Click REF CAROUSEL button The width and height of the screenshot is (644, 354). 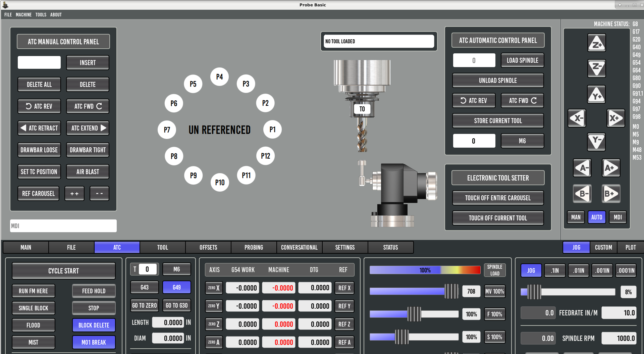(x=39, y=194)
